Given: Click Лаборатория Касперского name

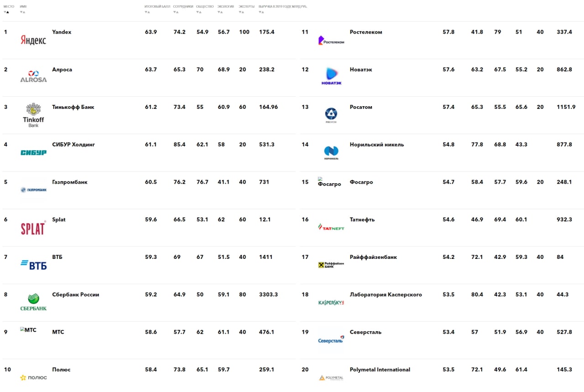Looking at the screenshot, I should point(386,294).
